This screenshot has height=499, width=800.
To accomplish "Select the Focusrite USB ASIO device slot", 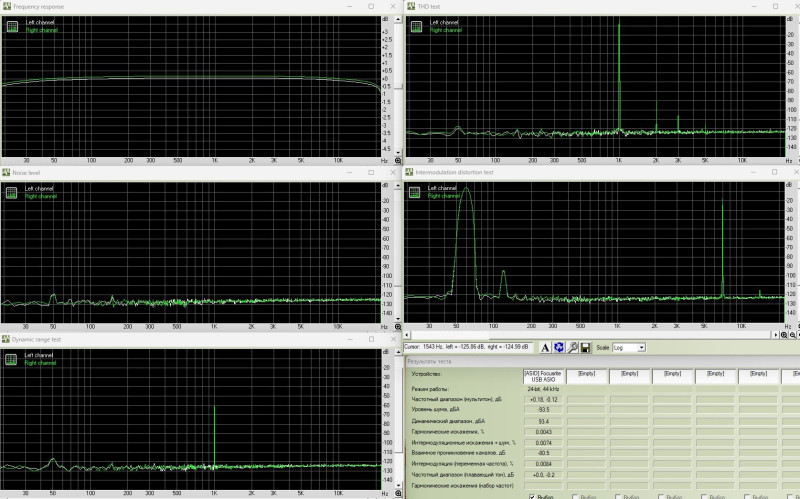I will (543, 377).
